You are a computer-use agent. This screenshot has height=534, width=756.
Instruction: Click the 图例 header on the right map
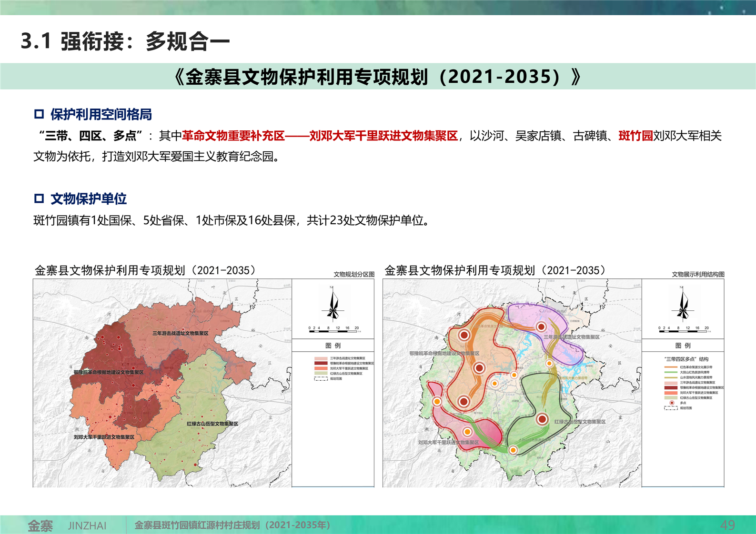coord(683,346)
